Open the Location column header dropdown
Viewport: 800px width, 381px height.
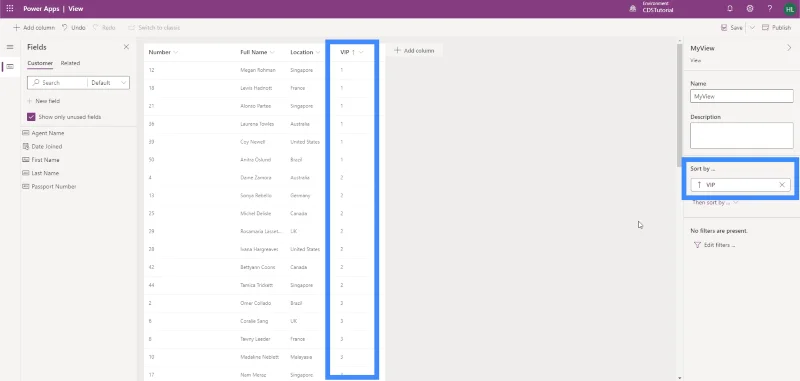(x=318, y=52)
